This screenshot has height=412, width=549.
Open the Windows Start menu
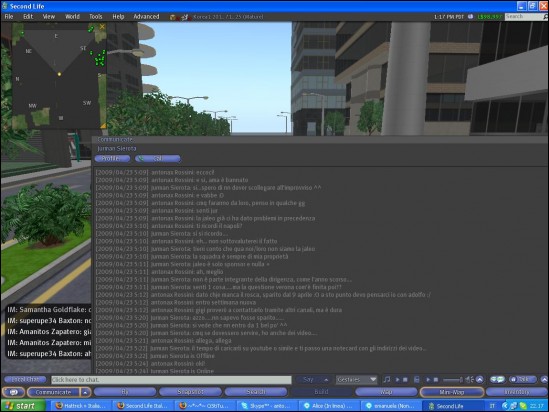[x=22, y=406]
